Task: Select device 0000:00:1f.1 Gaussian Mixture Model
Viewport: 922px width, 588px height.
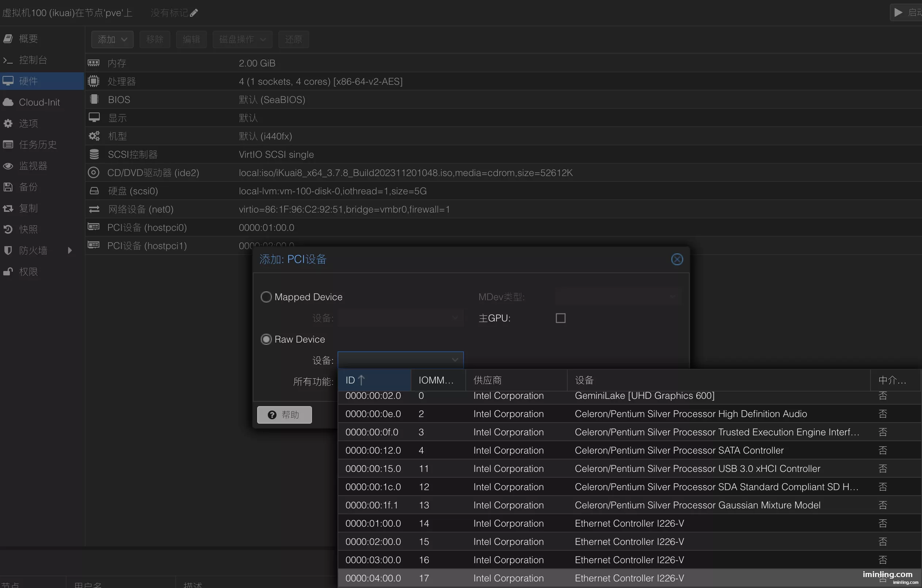Action: click(x=629, y=505)
